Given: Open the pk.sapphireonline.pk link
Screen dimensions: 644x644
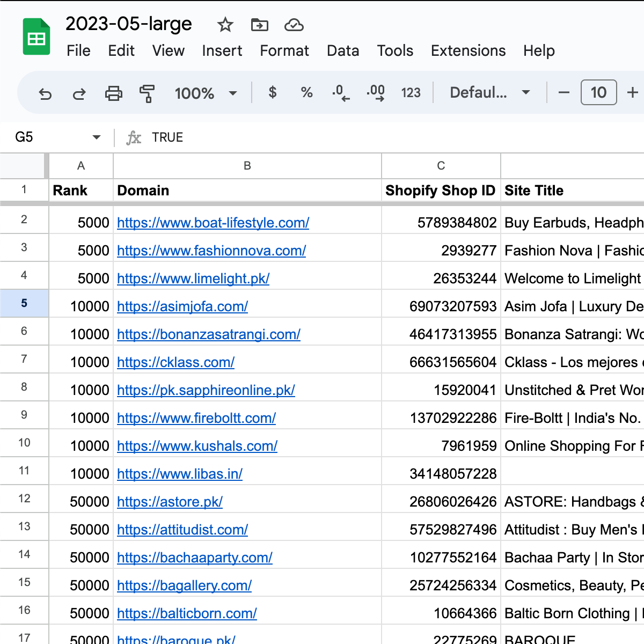Looking at the screenshot, I should [x=206, y=390].
